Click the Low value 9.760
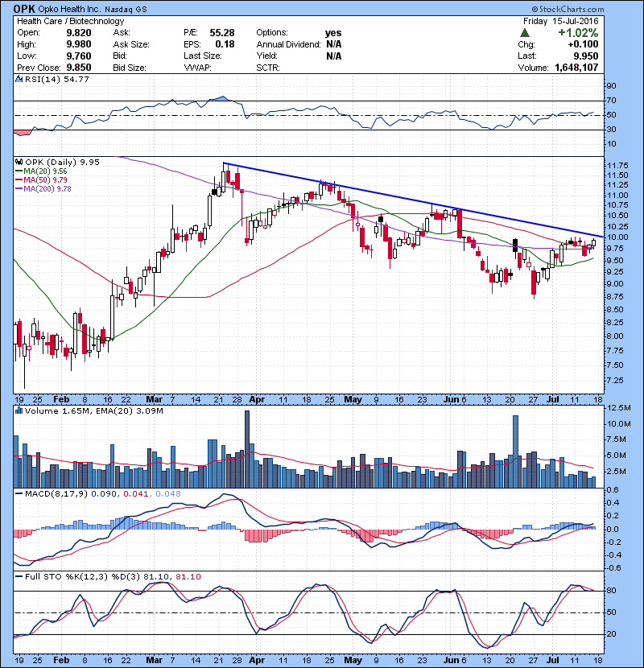The height and width of the screenshot is (668, 644). 79,56
